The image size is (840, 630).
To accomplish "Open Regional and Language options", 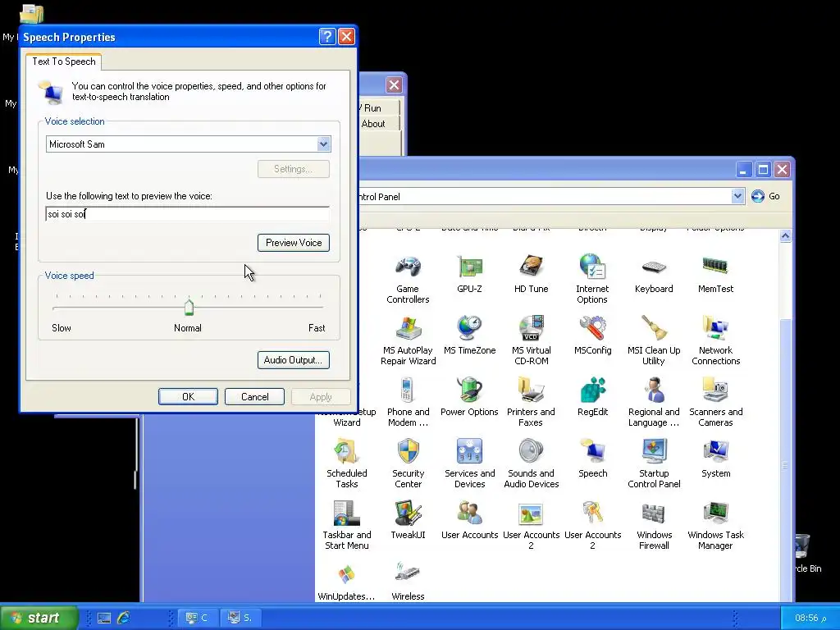I will point(654,402).
